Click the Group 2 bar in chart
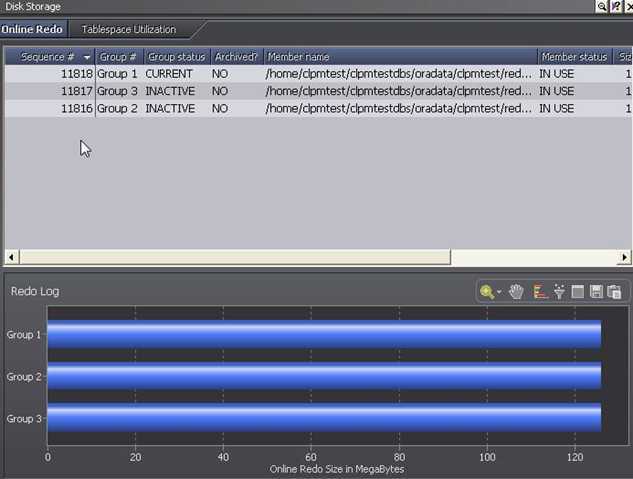Image resolution: width=633 pixels, height=479 pixels. pos(324,376)
